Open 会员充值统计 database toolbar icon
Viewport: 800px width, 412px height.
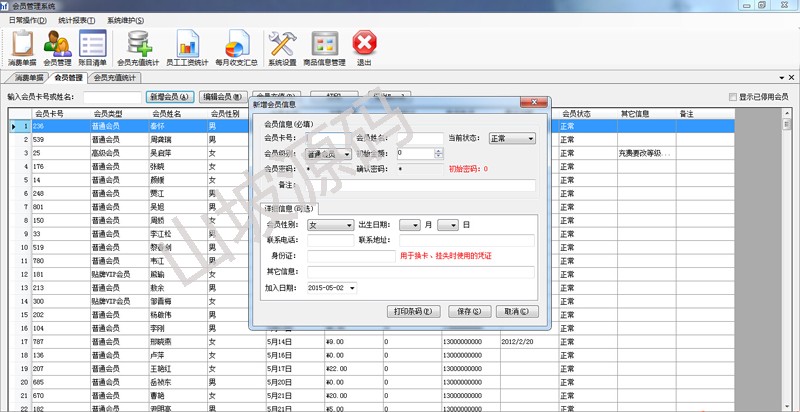[138, 48]
